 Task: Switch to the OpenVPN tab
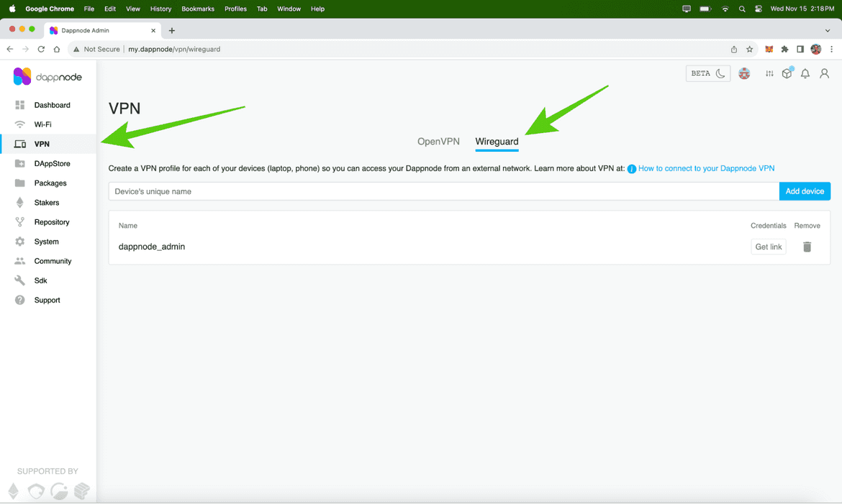pyautogui.click(x=438, y=141)
